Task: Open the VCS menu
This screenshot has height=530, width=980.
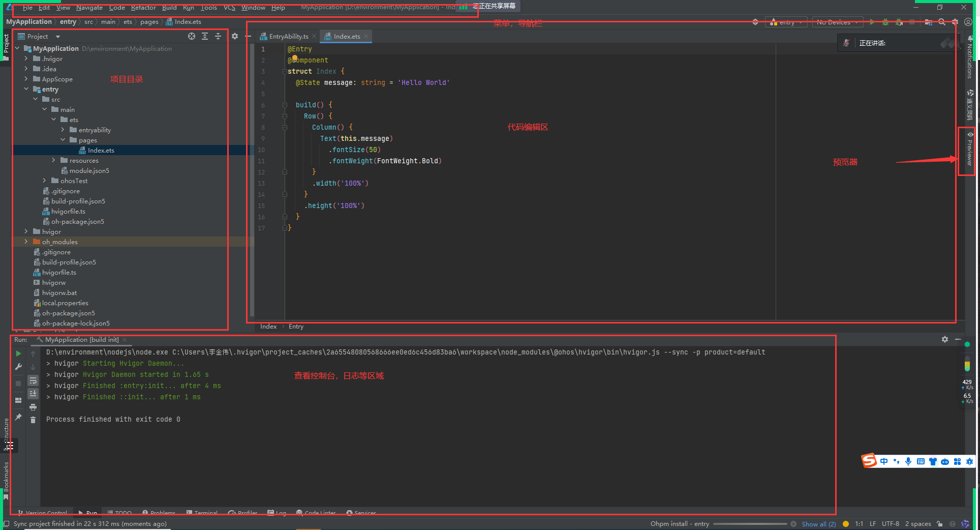Action: (x=229, y=8)
